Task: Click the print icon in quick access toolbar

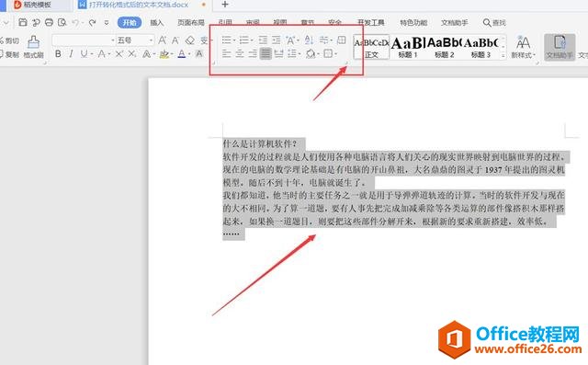Action: [x=49, y=22]
